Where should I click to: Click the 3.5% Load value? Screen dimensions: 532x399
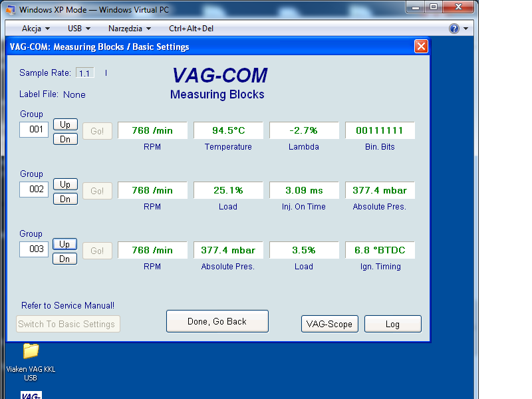[304, 250]
